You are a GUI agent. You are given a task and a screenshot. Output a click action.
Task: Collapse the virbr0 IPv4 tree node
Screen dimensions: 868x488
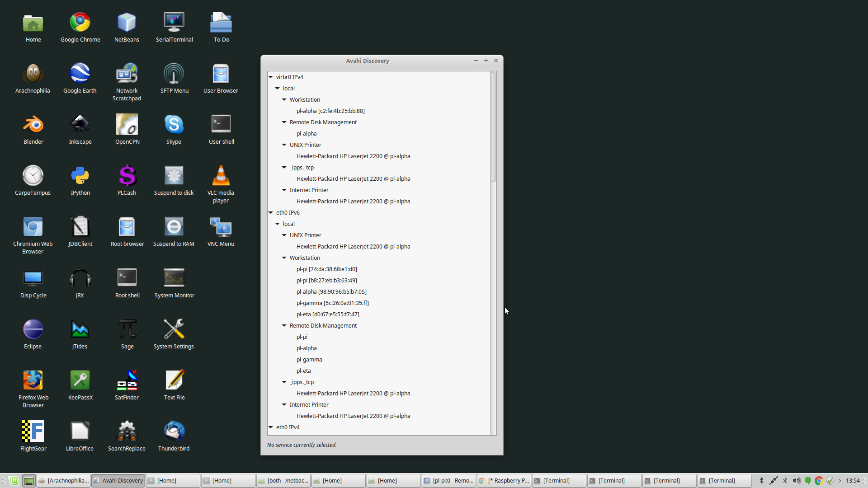[271, 77]
